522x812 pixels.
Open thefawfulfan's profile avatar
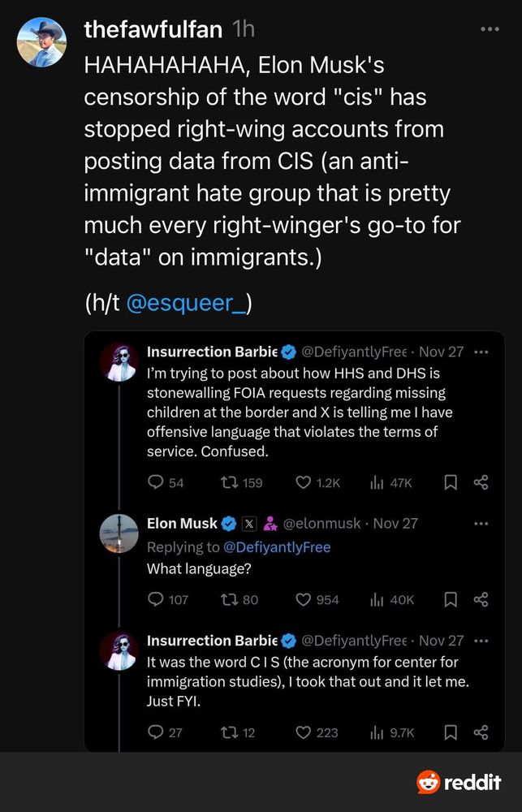tap(41, 42)
